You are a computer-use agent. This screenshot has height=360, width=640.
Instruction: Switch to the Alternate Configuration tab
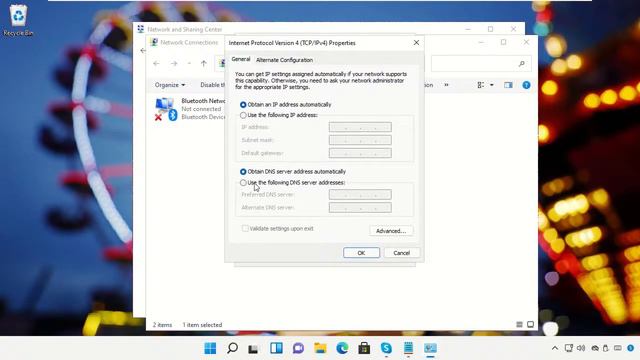pos(284,60)
